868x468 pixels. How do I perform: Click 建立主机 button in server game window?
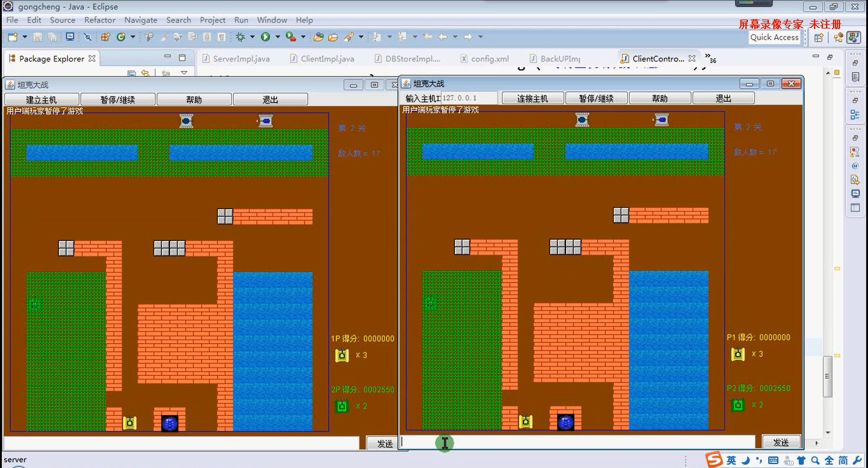[42, 99]
